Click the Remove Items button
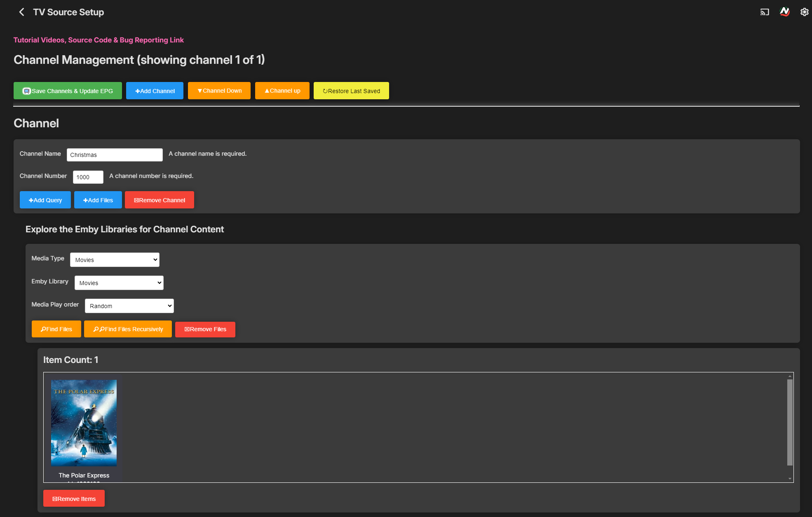 coord(74,498)
